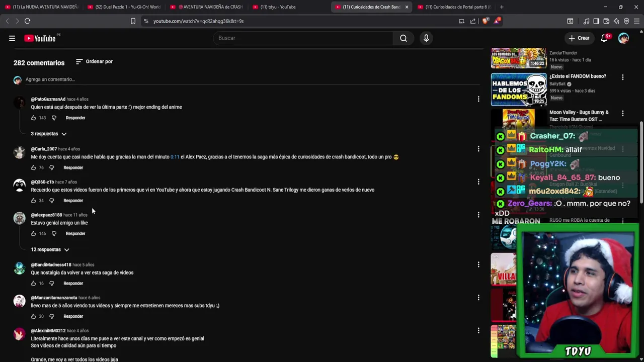Switch to tdyu - YouTube tab
The width and height of the screenshot is (644, 362).
[289, 7]
